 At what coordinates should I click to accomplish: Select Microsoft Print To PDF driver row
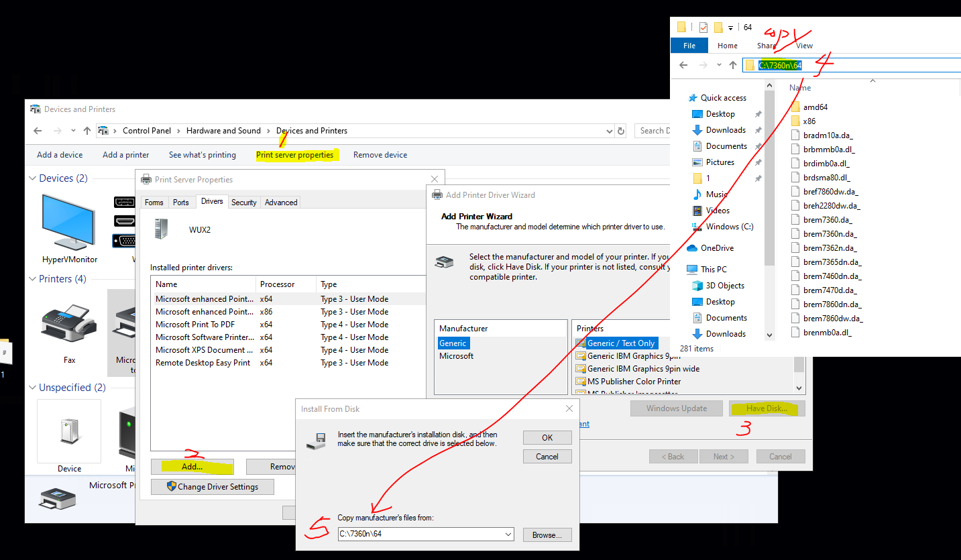288,325
